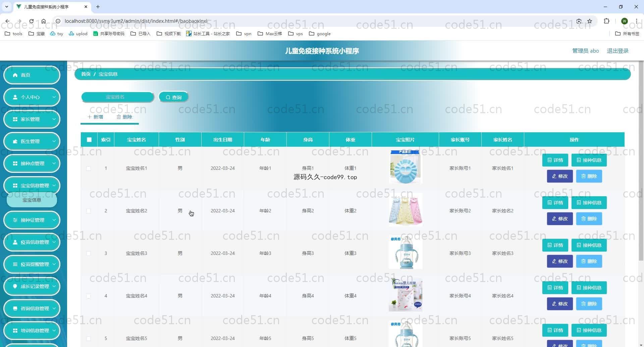
Task: Collapse the 宝宝信息管理 menu chevron
Action: coord(54,186)
